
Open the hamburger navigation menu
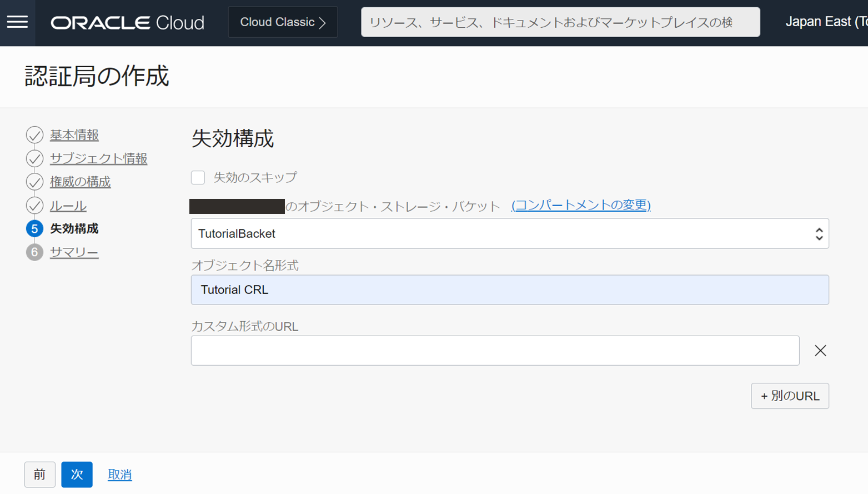[x=17, y=22]
